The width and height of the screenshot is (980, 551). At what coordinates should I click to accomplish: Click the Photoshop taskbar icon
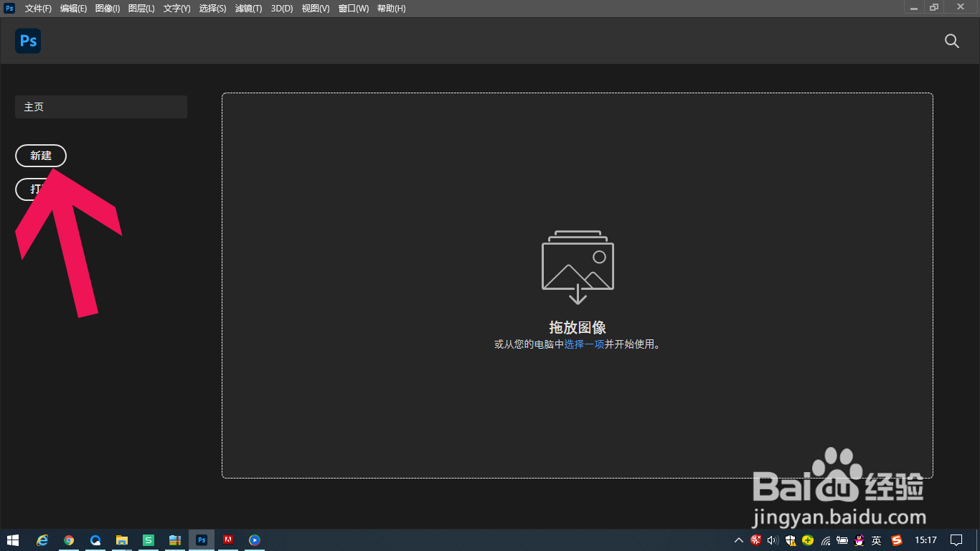[x=202, y=540]
